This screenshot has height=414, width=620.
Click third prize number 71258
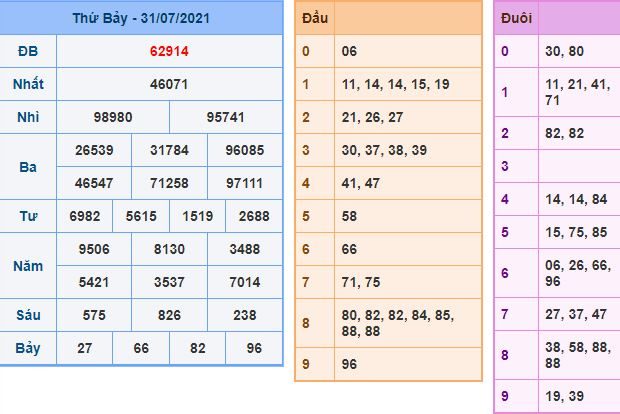pyautogui.click(x=169, y=183)
